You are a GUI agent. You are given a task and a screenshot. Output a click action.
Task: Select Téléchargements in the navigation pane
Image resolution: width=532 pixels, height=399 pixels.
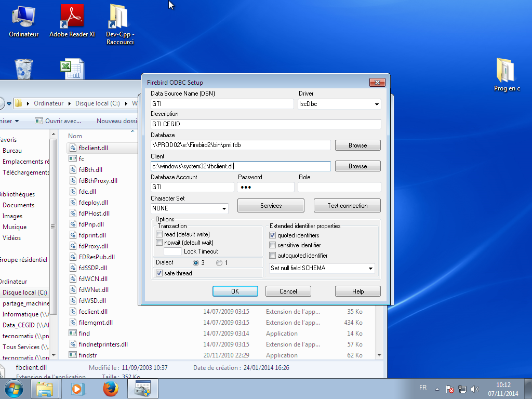coord(26,172)
